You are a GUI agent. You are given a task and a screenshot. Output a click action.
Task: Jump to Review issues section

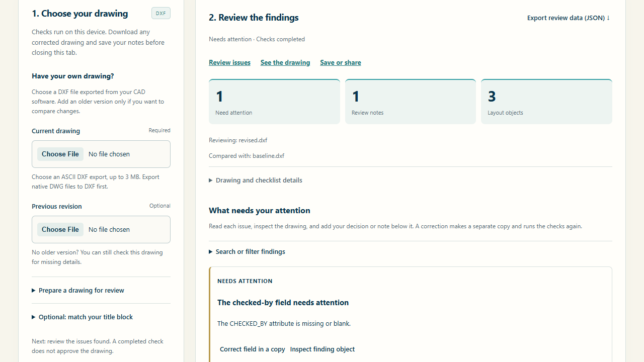[x=229, y=62]
